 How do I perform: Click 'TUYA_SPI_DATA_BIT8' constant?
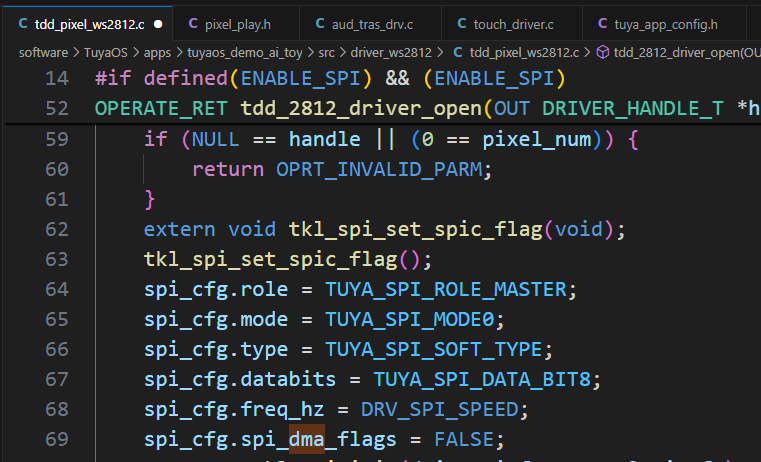click(482, 380)
